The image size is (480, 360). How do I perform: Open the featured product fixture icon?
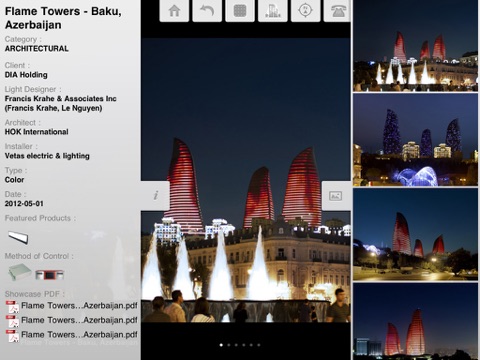tap(18, 237)
